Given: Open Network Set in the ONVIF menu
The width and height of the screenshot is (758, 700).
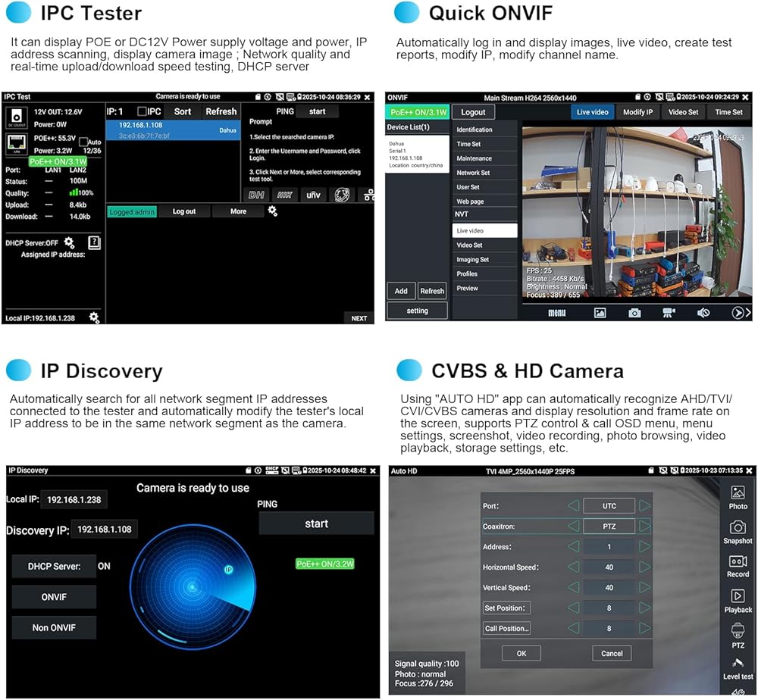Looking at the screenshot, I should pos(473,173).
